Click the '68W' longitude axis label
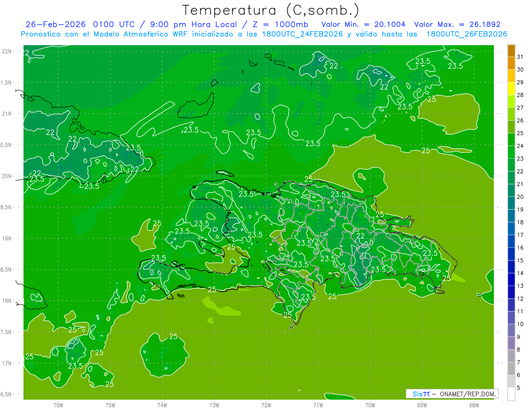 click(x=474, y=405)
